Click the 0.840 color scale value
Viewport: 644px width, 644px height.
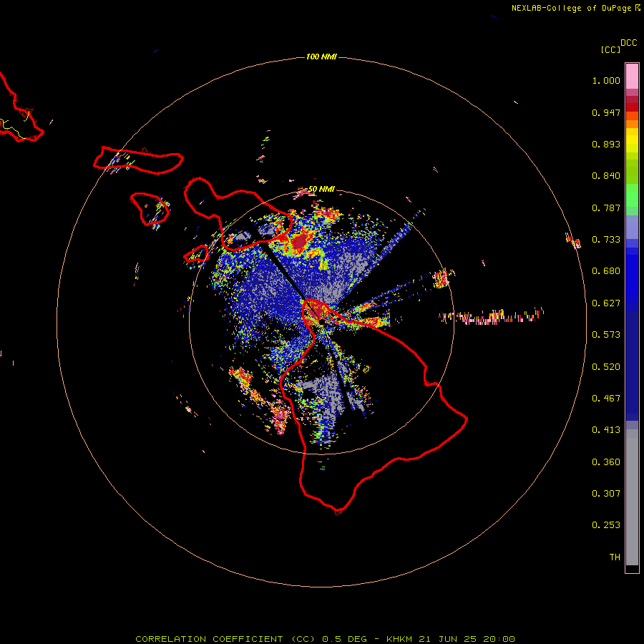606,176
